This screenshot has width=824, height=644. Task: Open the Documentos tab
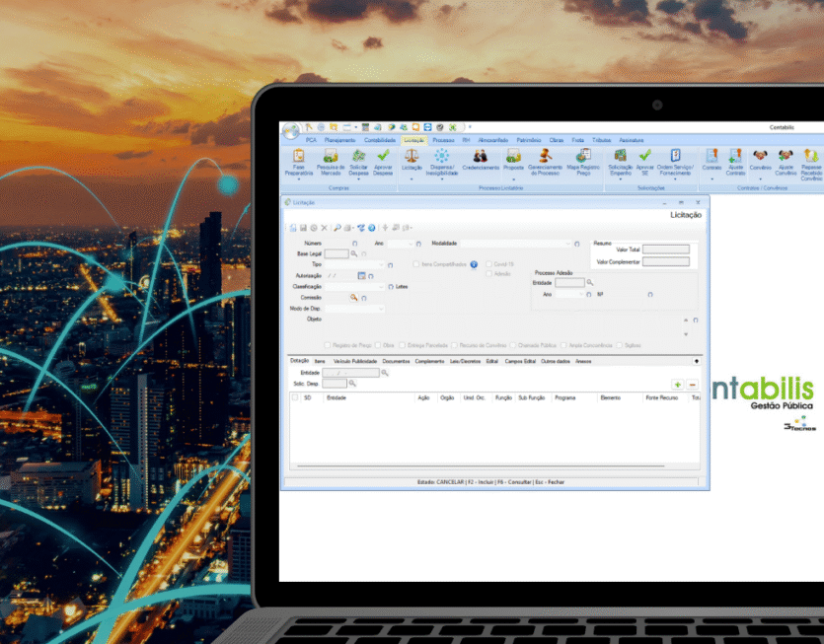396,361
